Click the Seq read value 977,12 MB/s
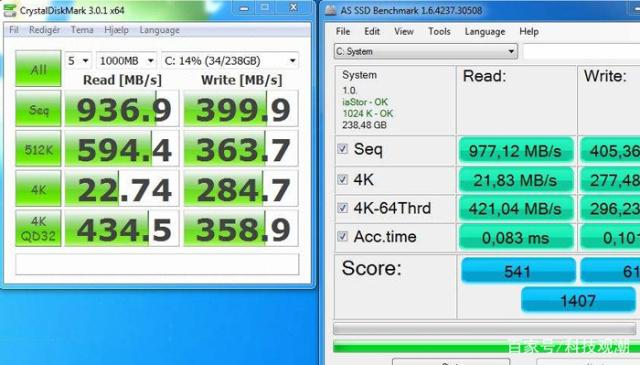 pos(516,151)
